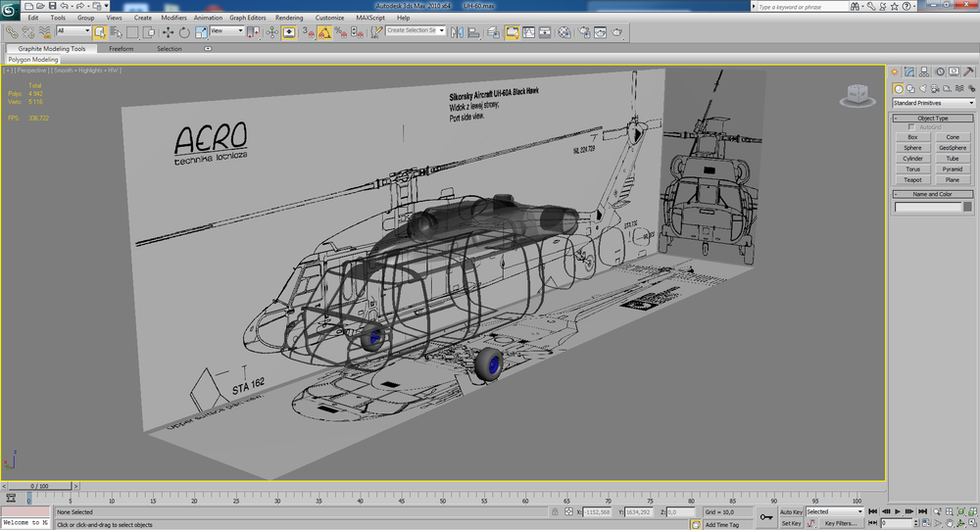Open the Layer Manager
Screen dimensions: 980x530
click(493, 32)
